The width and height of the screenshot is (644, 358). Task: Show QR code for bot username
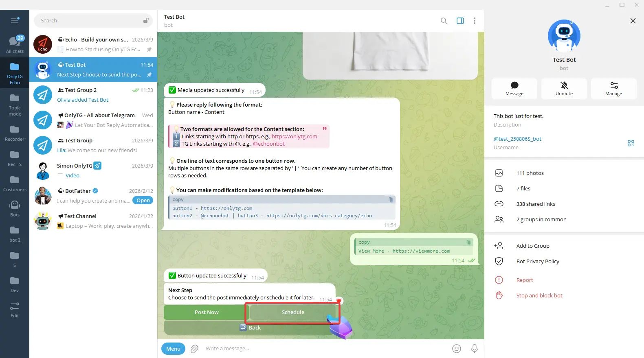631,143
